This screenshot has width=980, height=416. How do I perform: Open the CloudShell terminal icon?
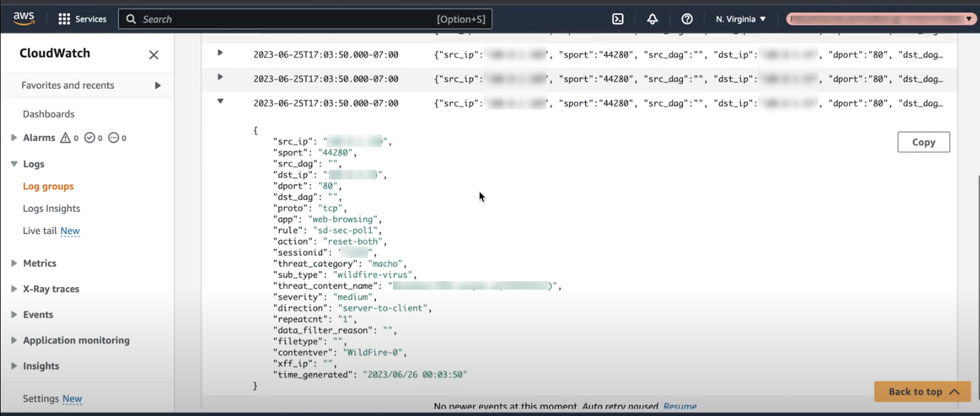coord(618,19)
